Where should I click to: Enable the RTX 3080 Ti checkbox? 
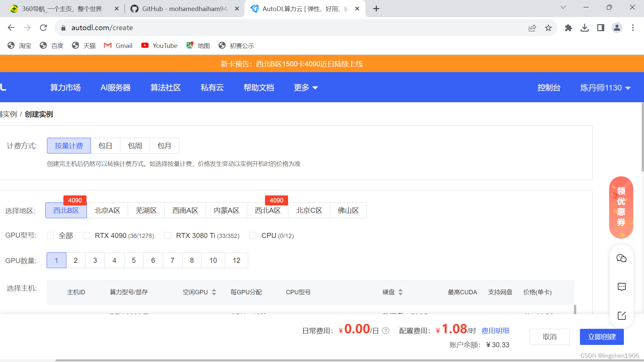[x=168, y=236]
